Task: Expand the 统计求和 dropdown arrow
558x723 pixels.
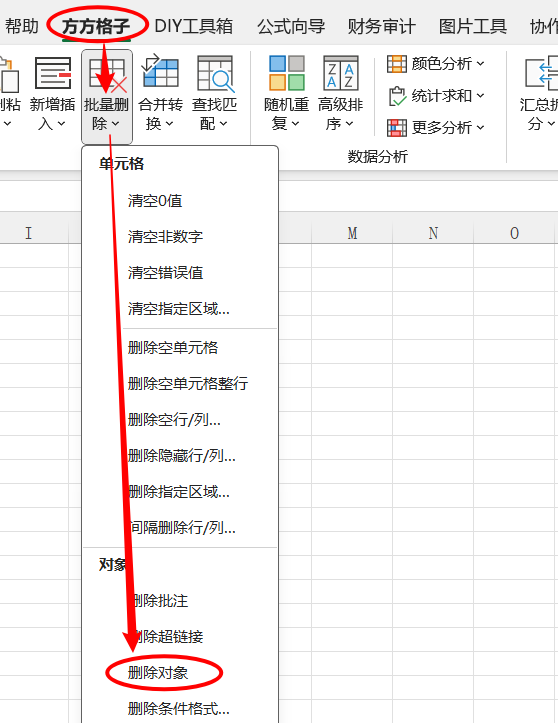Action: pos(481,95)
